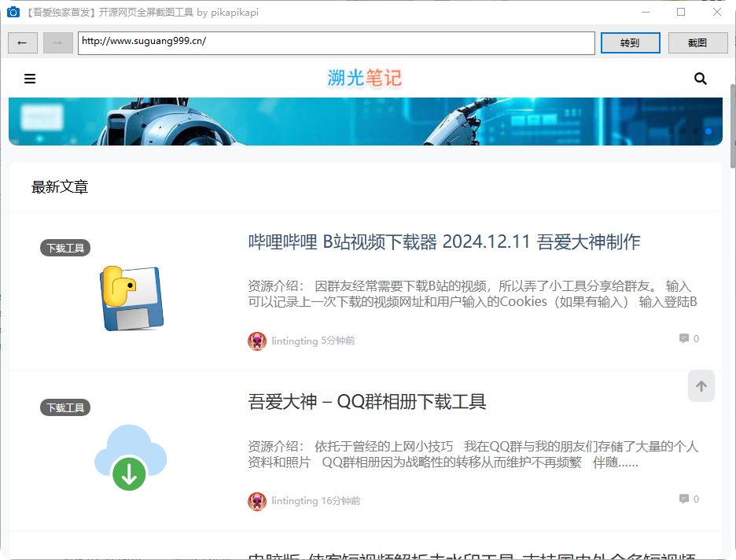
Task: Click comment icon on the QQ群相册 article
Action: (684, 499)
